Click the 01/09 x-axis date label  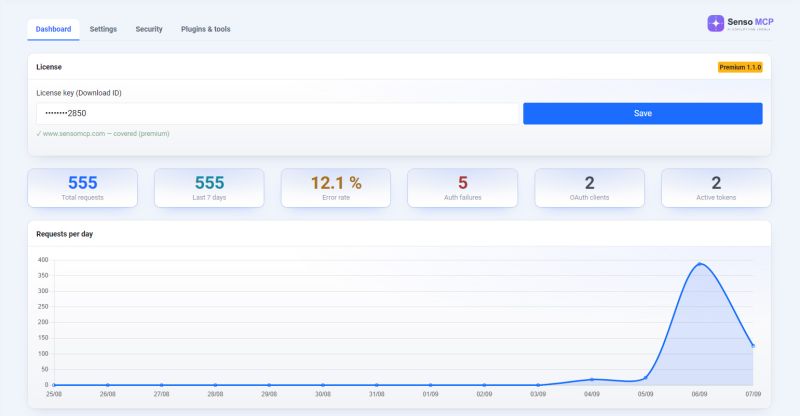pyautogui.click(x=430, y=394)
